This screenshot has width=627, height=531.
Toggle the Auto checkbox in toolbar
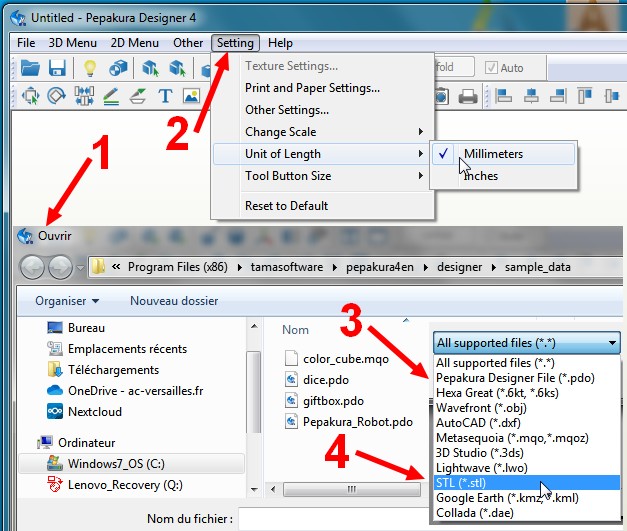pos(491,68)
